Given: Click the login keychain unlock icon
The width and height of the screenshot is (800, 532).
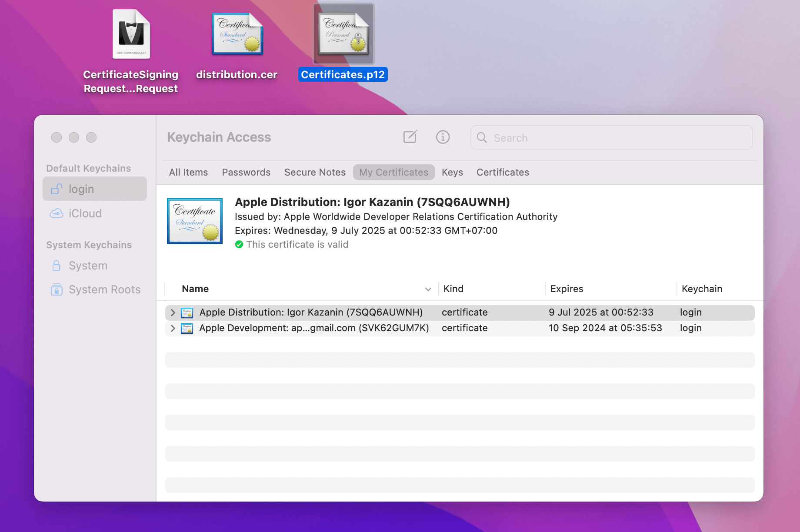Looking at the screenshot, I should coord(57,189).
